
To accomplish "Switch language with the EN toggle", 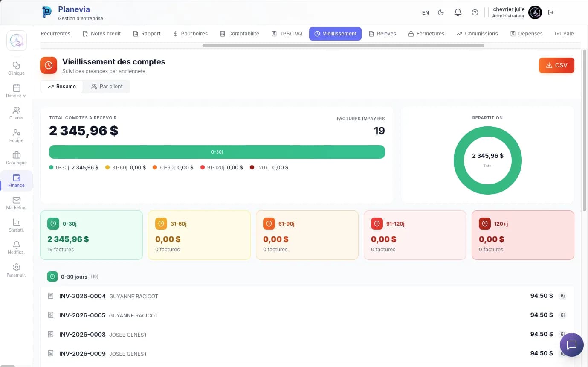I will [426, 12].
